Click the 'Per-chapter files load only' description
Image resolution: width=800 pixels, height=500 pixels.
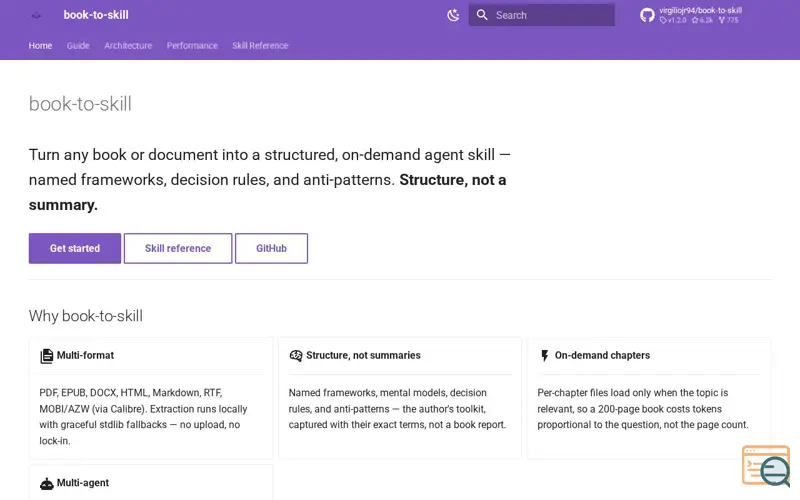(643, 409)
